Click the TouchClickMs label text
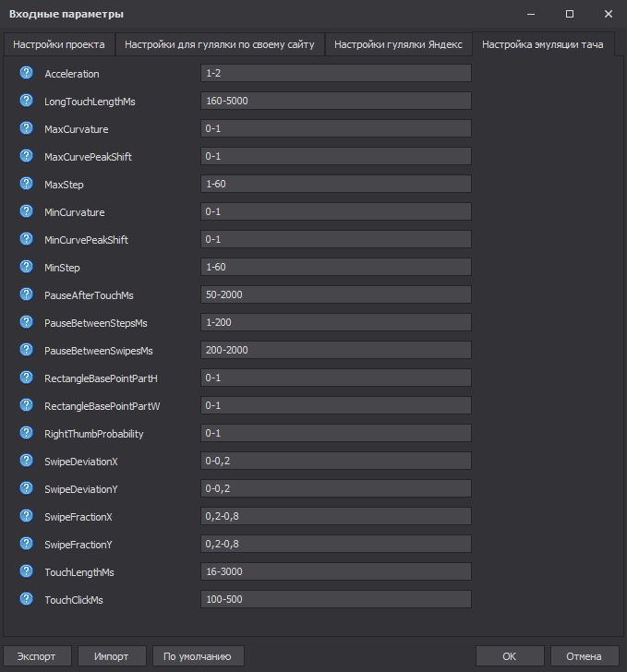The width and height of the screenshot is (627, 672). 74,600
